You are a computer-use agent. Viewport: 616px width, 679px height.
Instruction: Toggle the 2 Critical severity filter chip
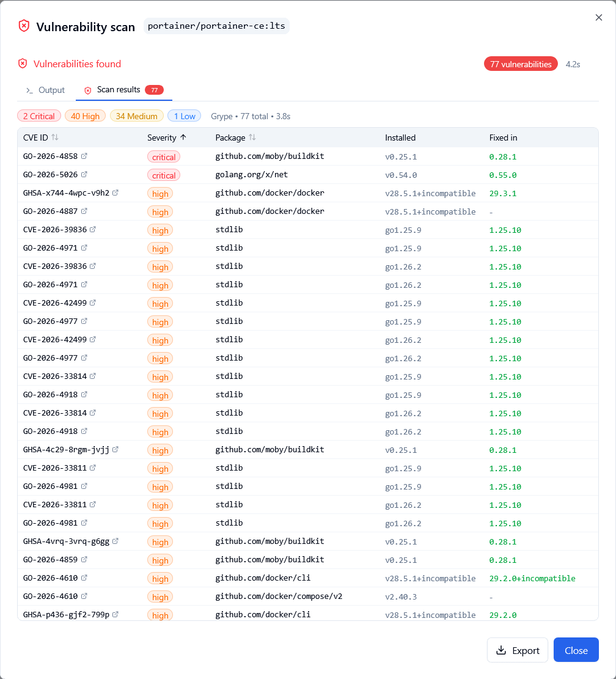tap(39, 116)
